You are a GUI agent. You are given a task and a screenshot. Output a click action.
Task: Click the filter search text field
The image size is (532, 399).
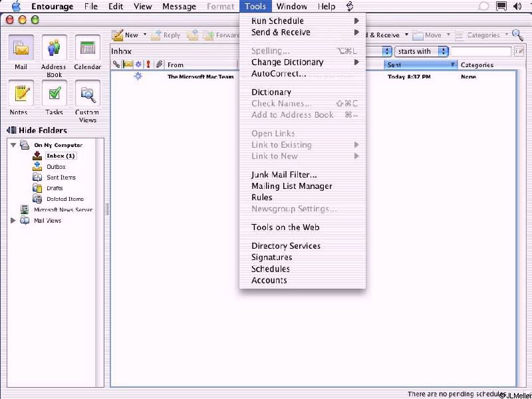pyautogui.click(x=481, y=51)
